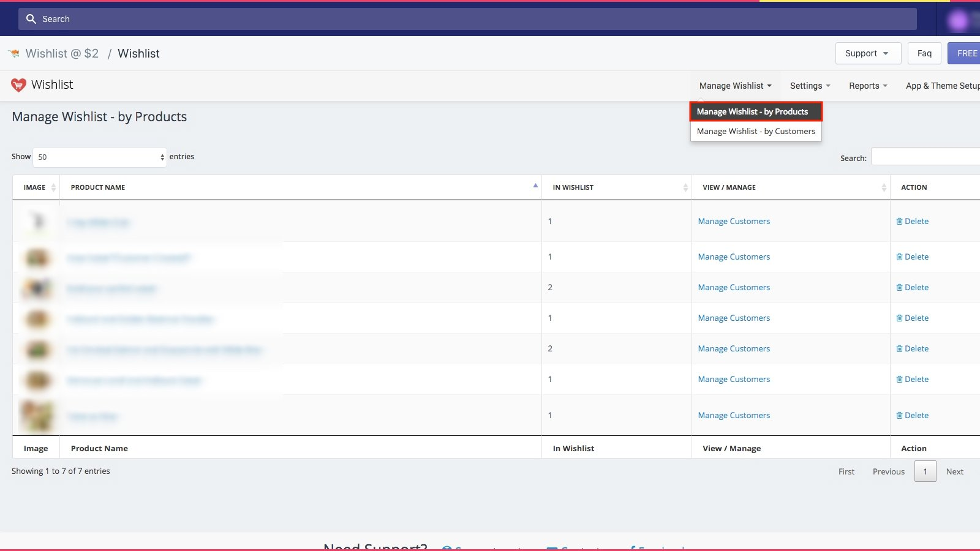The height and width of the screenshot is (551, 980).
Task: Open the Support dropdown button
Action: coord(867,53)
